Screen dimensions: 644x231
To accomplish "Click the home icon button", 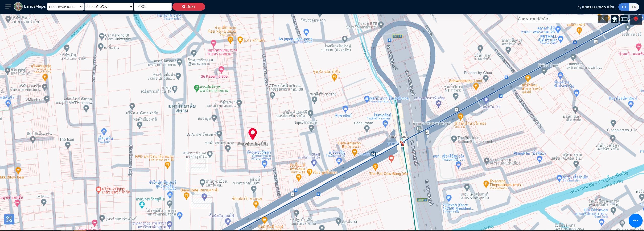I will tap(614, 19).
